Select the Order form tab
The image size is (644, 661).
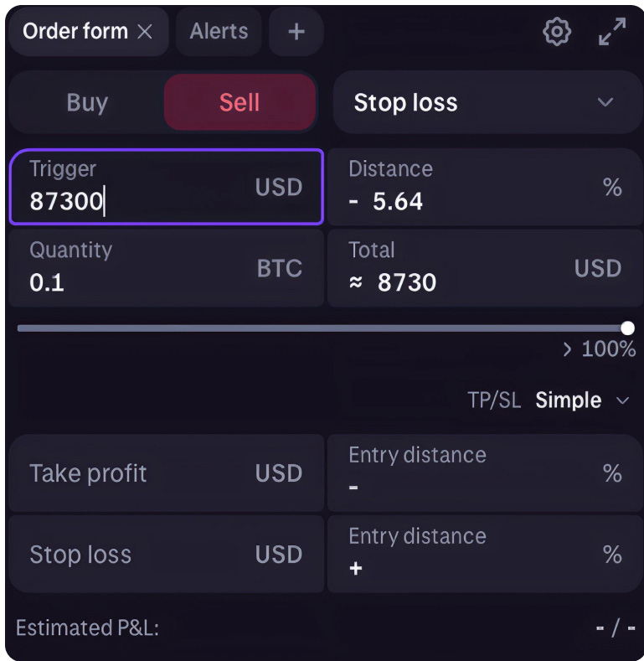coord(75,32)
